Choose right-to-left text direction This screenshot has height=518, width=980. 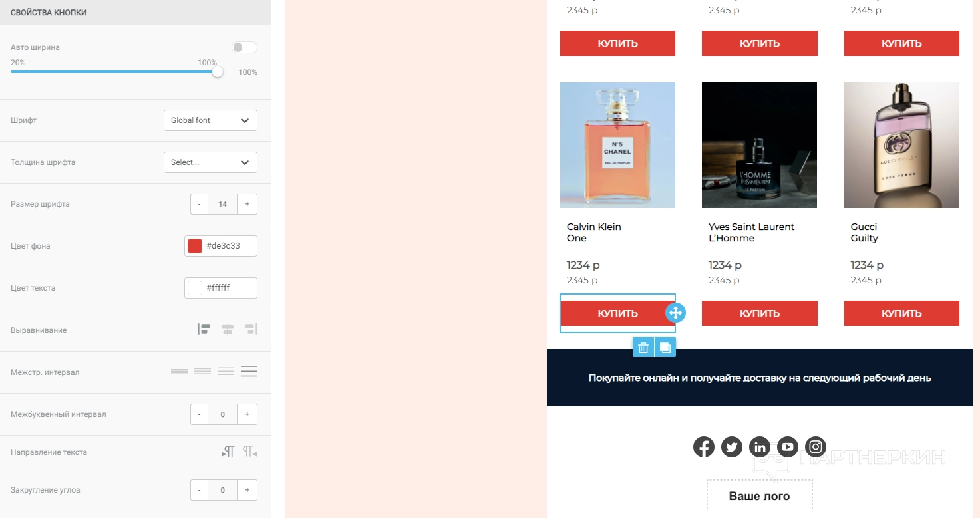pyautogui.click(x=250, y=452)
